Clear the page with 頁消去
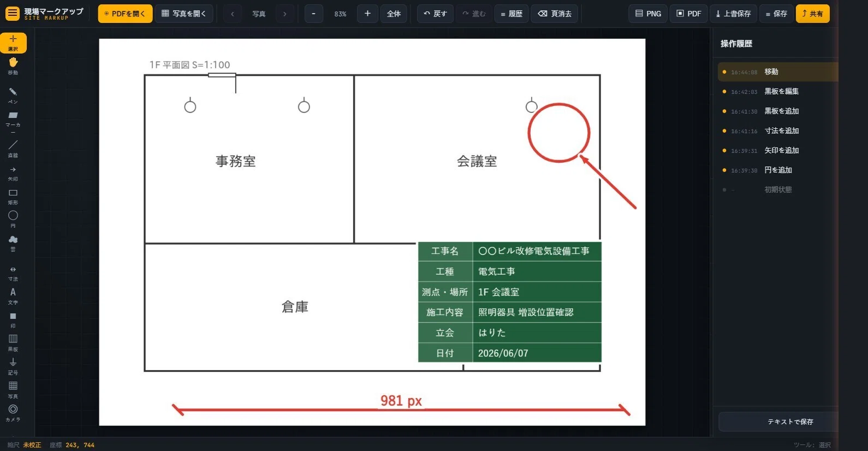The image size is (868, 451). tap(555, 14)
